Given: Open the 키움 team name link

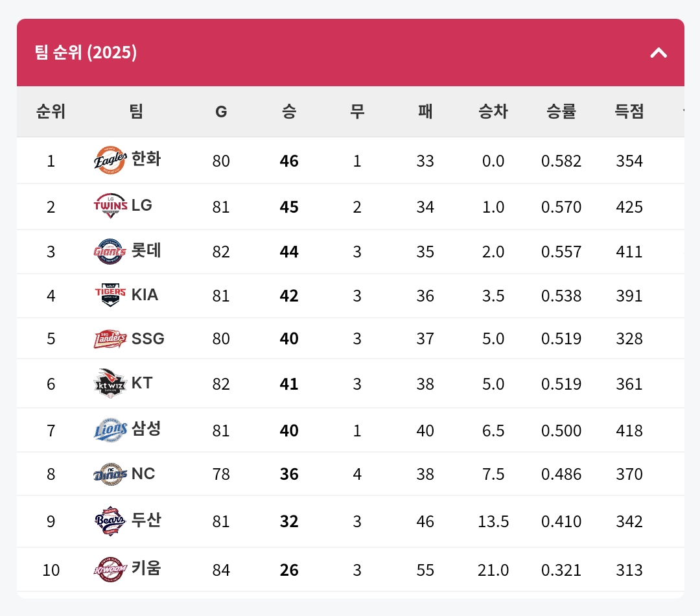Looking at the screenshot, I should 146,569.
